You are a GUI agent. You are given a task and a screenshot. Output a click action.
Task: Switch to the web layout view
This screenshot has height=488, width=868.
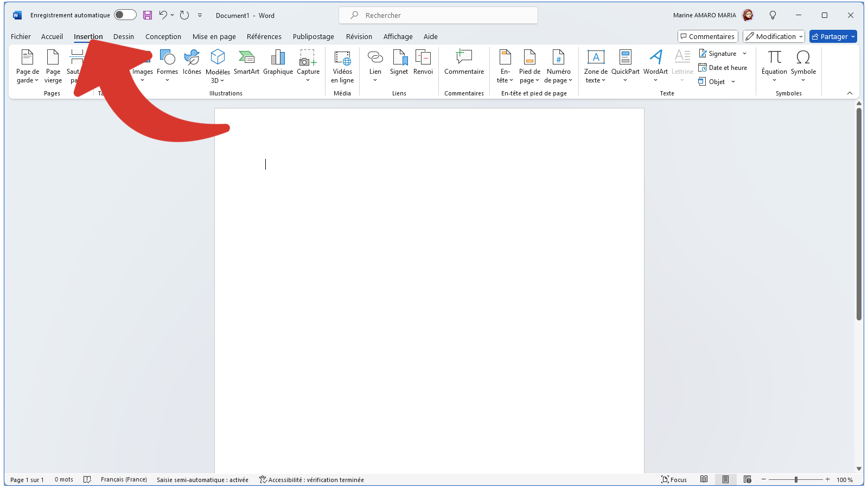(x=748, y=480)
